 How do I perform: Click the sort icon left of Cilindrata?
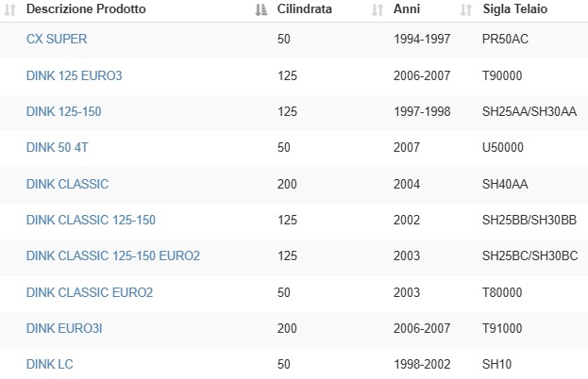click(x=261, y=9)
